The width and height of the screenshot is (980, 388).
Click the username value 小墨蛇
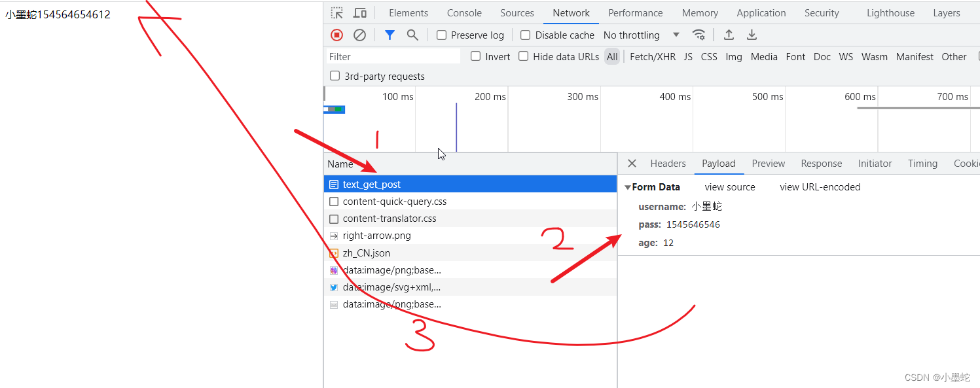click(706, 207)
